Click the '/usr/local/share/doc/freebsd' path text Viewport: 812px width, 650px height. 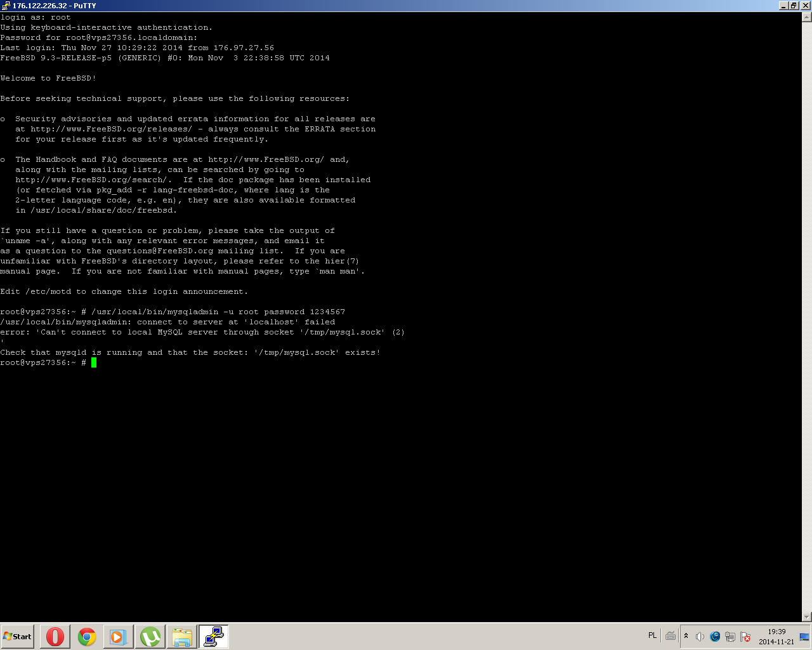click(x=101, y=210)
